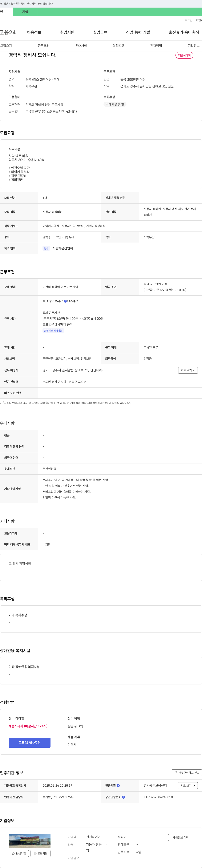Screen dimensions: 202x868
Task: Open the 채용정보 main menu
Action: pyautogui.click(x=34, y=32)
